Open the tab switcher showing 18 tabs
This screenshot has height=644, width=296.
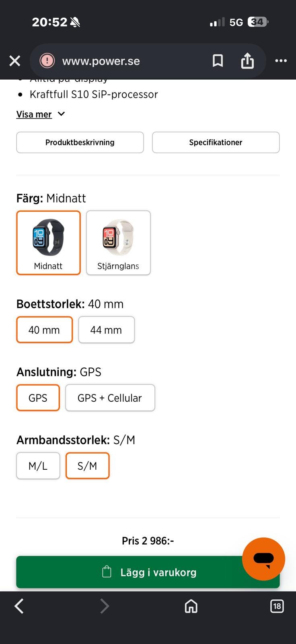[277, 606]
